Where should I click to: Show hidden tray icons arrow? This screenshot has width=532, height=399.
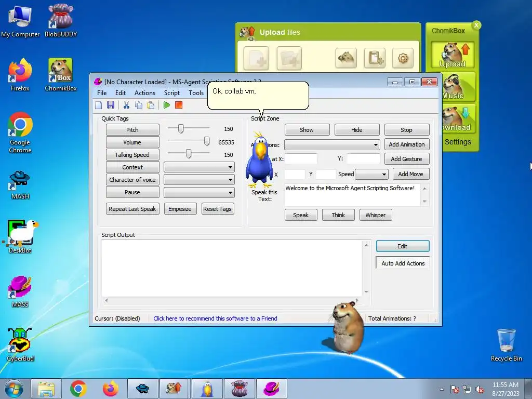[442, 390]
